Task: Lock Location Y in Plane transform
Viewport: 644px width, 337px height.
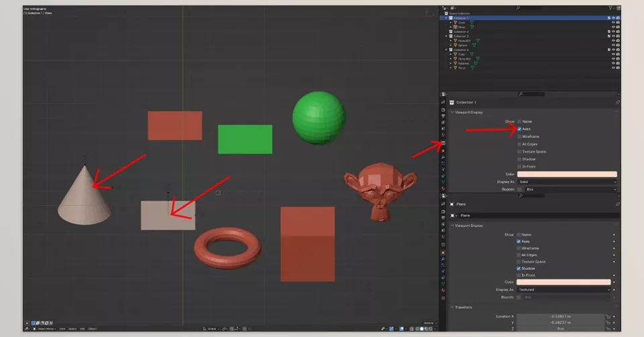Action: [x=608, y=323]
